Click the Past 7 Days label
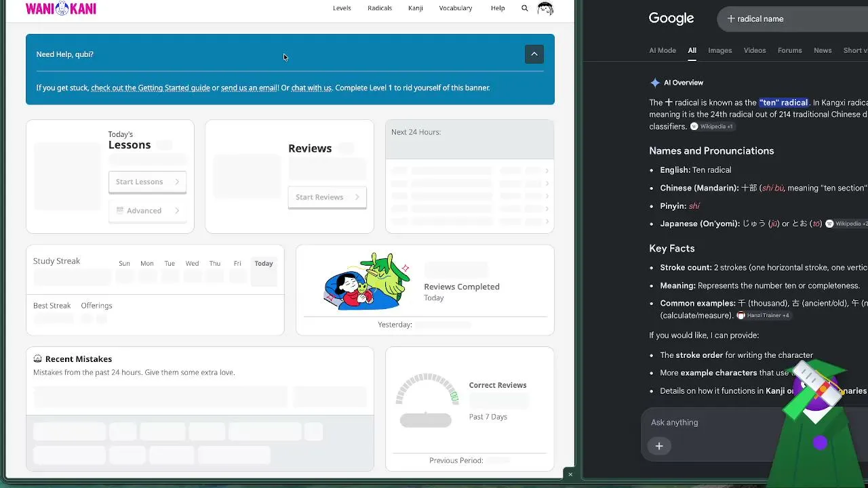This screenshot has height=488, width=868. 488,417
